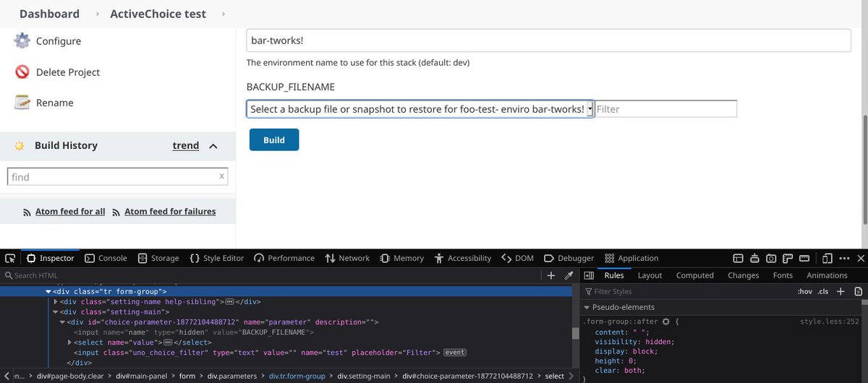Image resolution: width=868 pixels, height=383 pixels.
Task: Open the BACKUP_FILENAME select dropdown
Action: [x=420, y=109]
